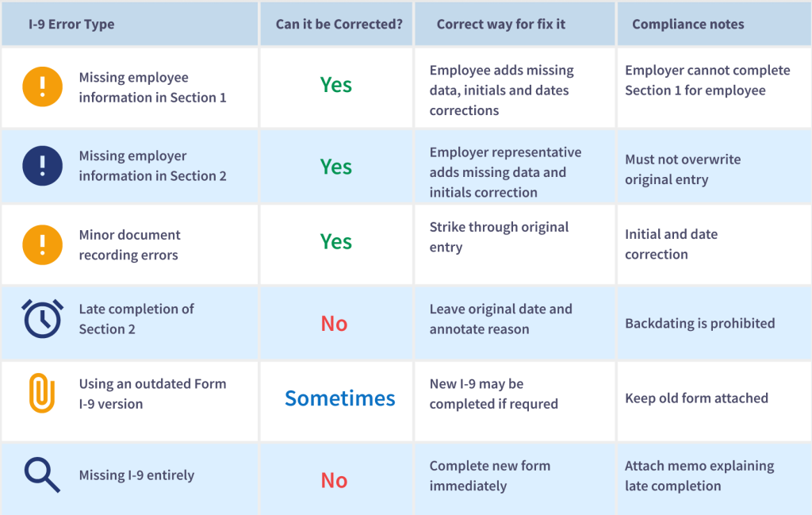Click Using an outdated Form I-9 version text
The width and height of the screenshot is (812, 515).
coord(152,394)
